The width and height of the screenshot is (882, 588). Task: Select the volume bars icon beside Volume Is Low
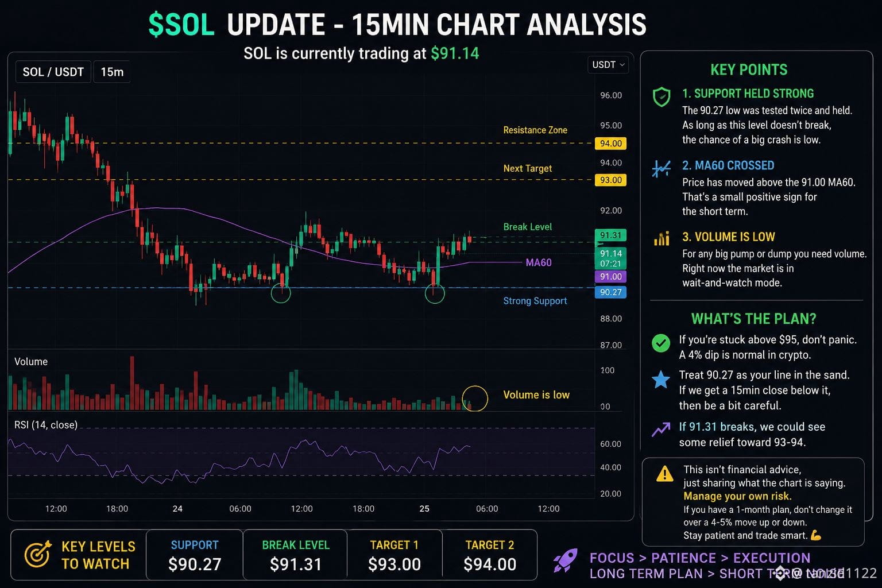661,238
